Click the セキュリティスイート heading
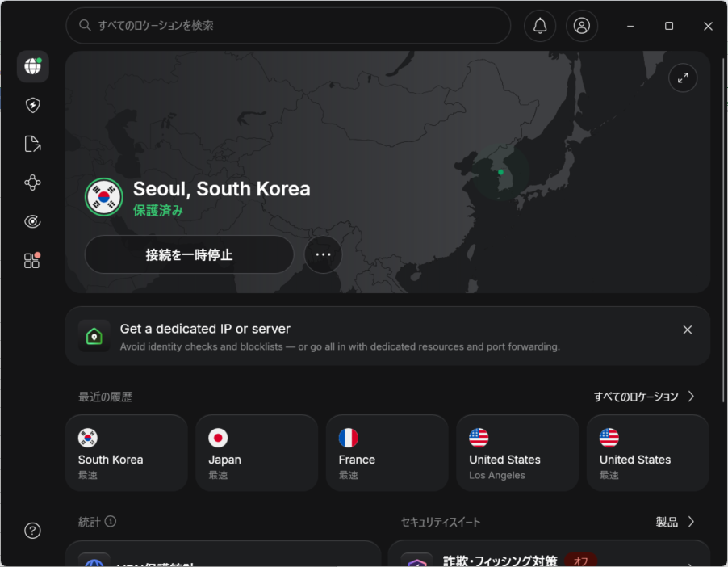The height and width of the screenshot is (567, 728). [x=441, y=523]
